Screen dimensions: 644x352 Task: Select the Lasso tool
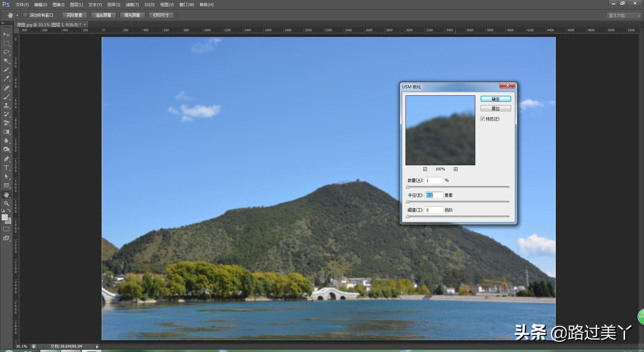6,52
